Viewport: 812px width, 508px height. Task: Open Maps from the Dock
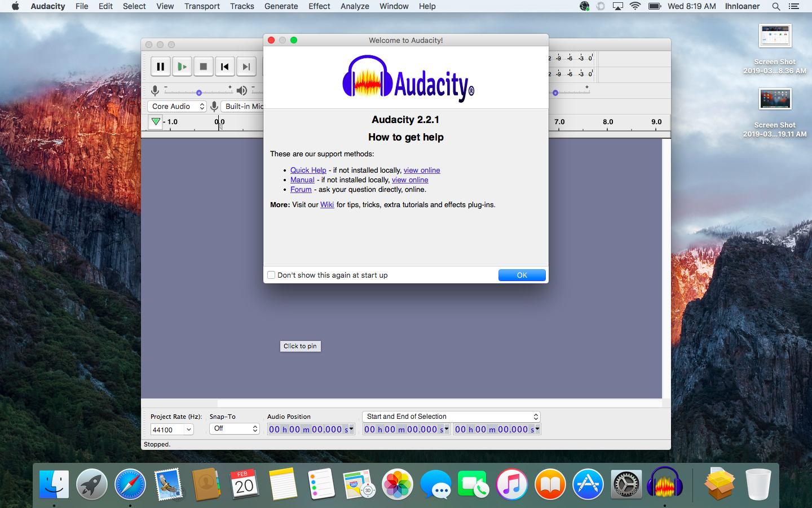(x=359, y=484)
